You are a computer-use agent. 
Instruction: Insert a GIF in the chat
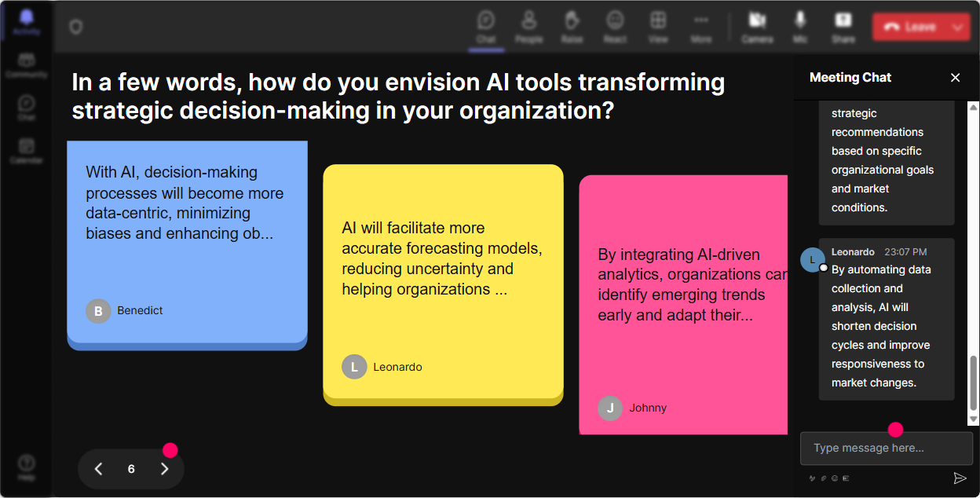[846, 478]
